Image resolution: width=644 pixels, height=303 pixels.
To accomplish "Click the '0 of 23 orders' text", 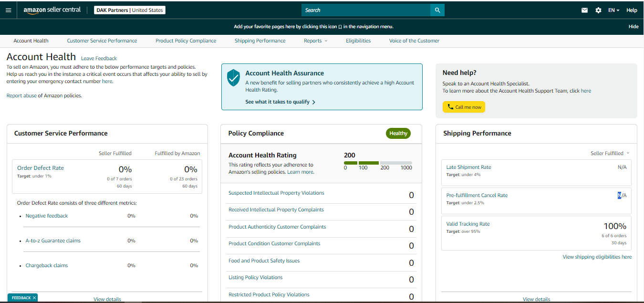I will pyautogui.click(x=184, y=179).
